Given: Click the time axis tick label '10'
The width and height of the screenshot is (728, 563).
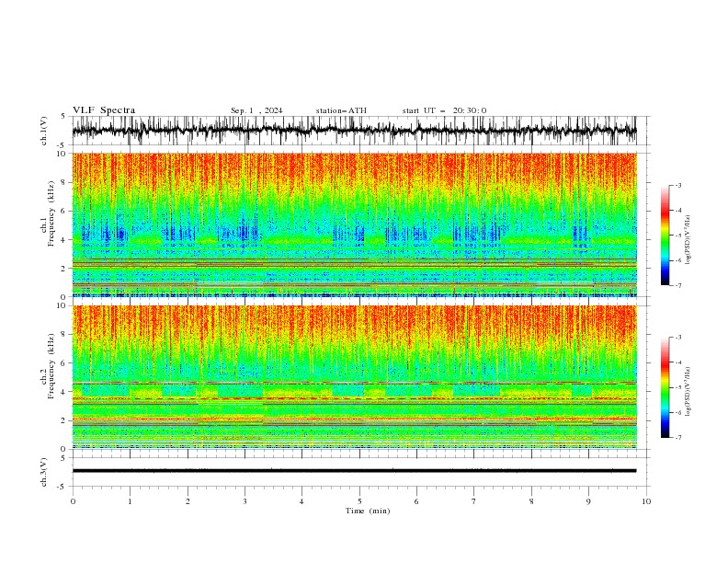Looking at the screenshot, I should (x=646, y=501).
